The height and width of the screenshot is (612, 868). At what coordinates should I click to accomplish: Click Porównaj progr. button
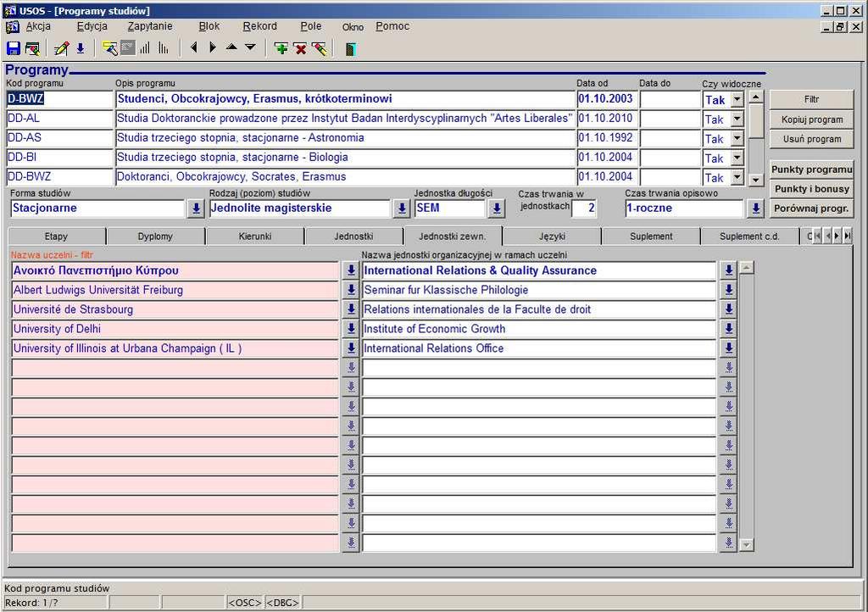click(x=811, y=209)
